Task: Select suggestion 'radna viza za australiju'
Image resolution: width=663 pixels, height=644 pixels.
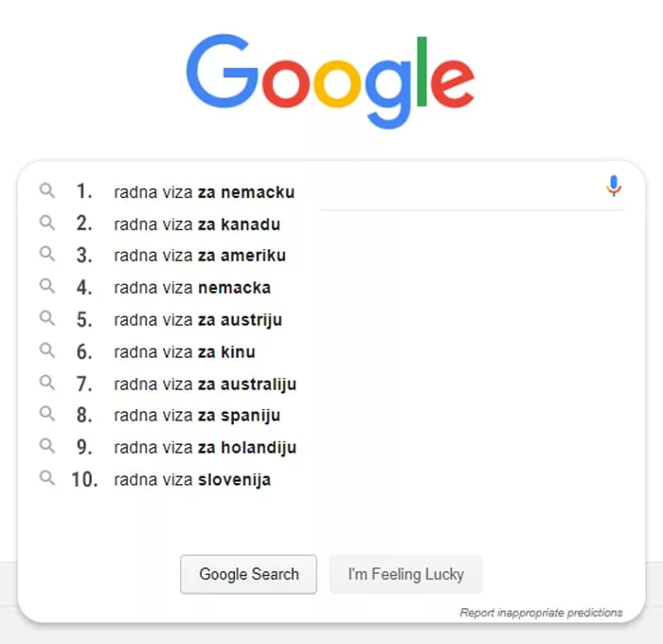Action: [x=205, y=384]
